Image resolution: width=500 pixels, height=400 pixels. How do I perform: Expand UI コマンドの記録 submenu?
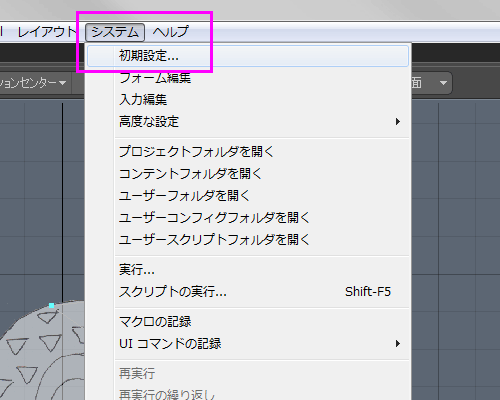pos(248,344)
